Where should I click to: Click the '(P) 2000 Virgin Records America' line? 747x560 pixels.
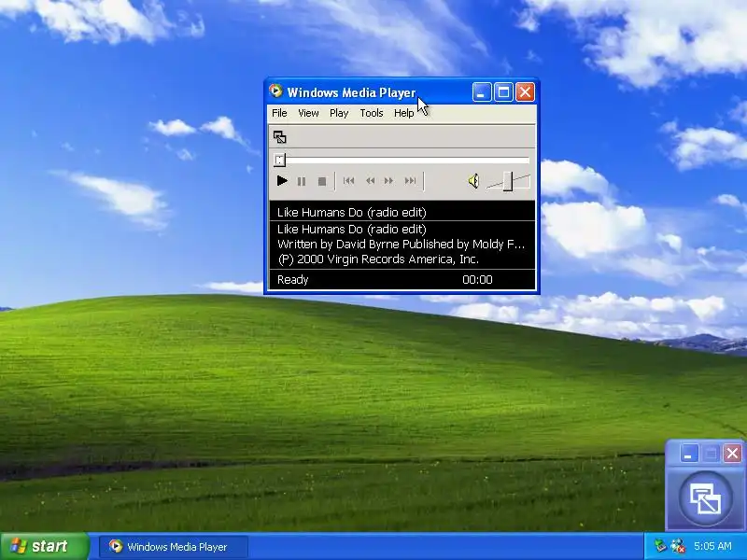[378, 259]
